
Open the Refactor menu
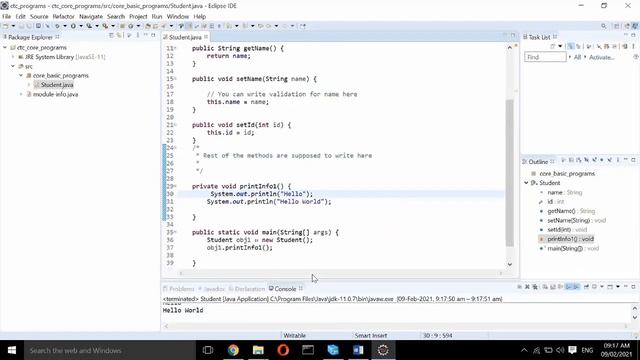click(63, 16)
